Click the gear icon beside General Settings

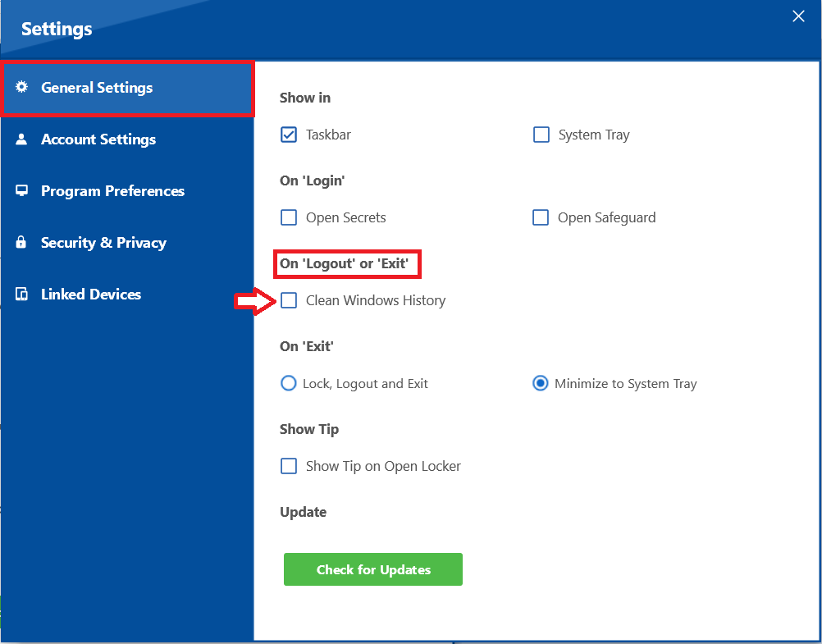click(x=21, y=87)
